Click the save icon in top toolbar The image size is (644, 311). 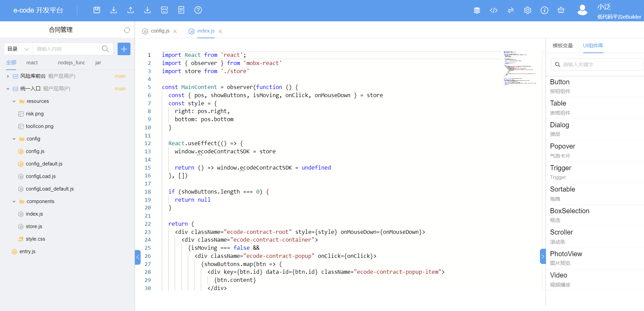[x=97, y=10]
